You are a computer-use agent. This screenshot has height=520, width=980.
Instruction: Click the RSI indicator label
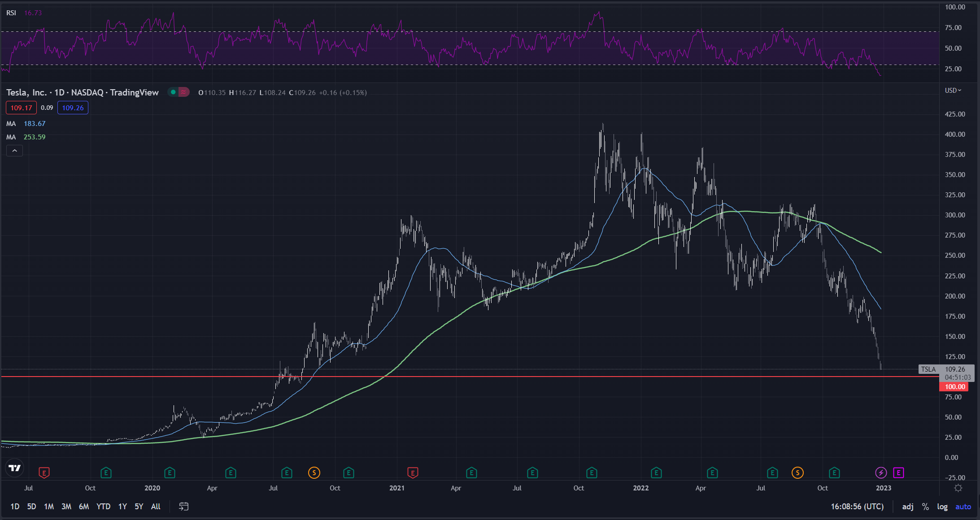click(x=11, y=13)
